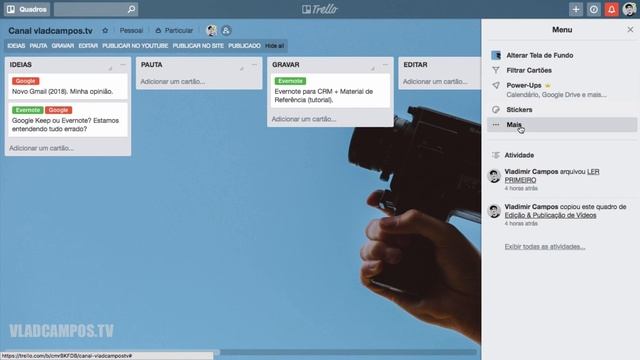
Task: Open the information icon
Action: click(x=593, y=9)
